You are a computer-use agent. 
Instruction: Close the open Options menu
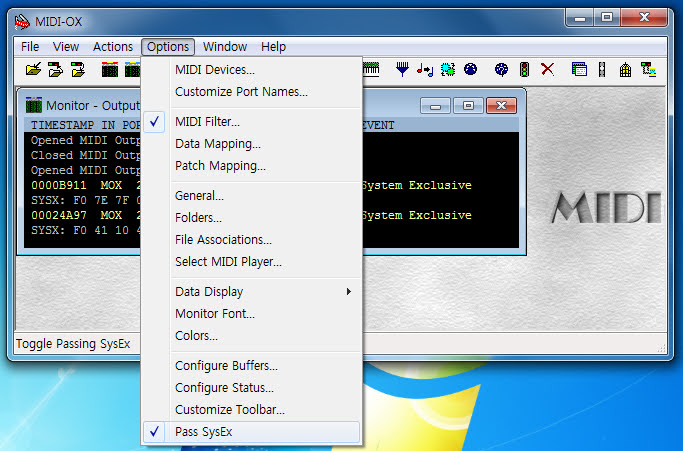point(168,47)
